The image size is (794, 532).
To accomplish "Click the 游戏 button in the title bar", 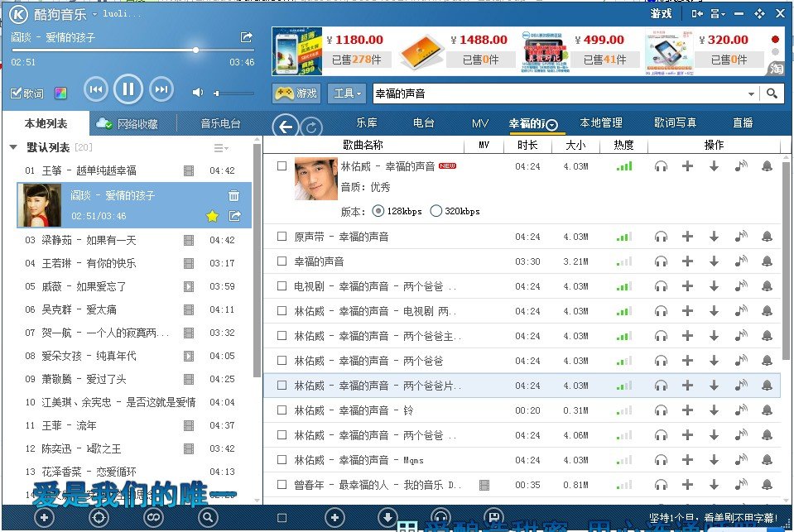I will click(x=661, y=13).
